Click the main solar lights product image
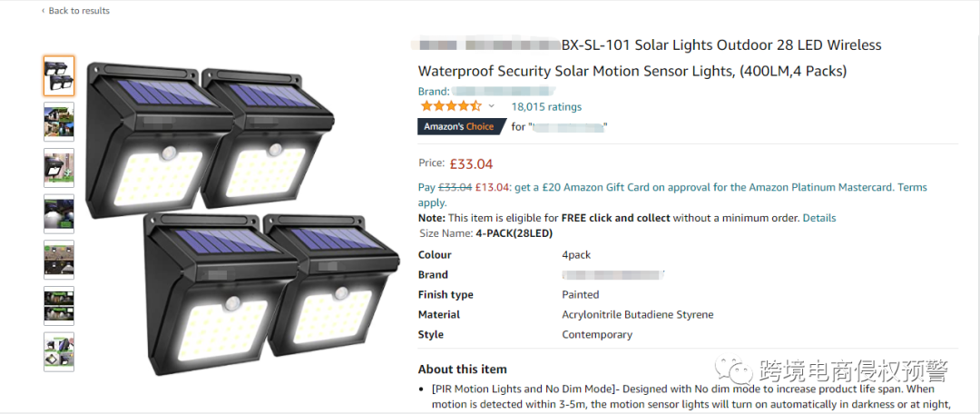The image size is (980, 414). [x=240, y=218]
